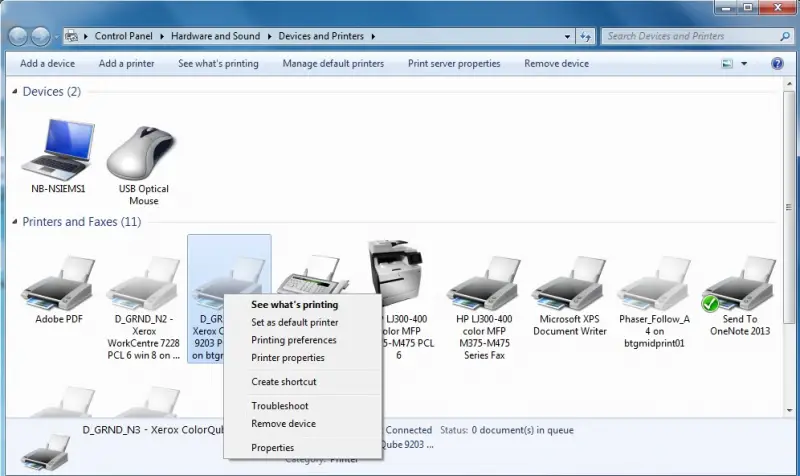Expand the arrow after Control Panel breadcrumb
800x476 pixels.
click(x=162, y=36)
